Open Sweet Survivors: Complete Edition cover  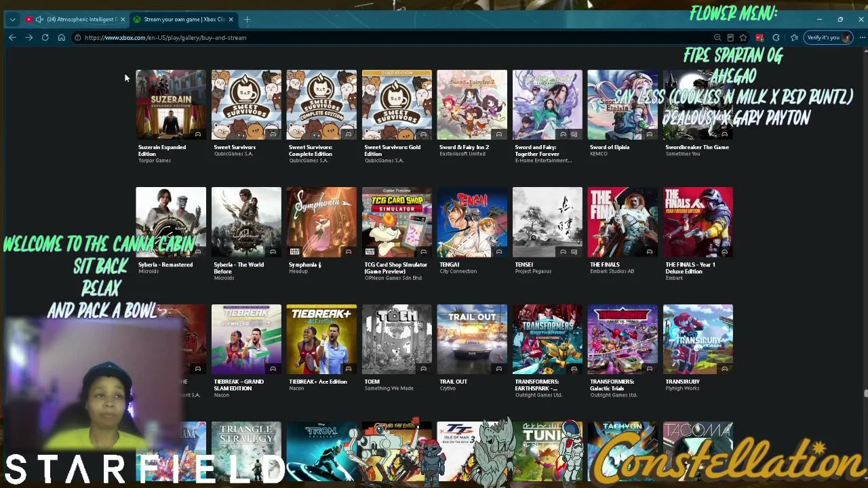(x=321, y=104)
